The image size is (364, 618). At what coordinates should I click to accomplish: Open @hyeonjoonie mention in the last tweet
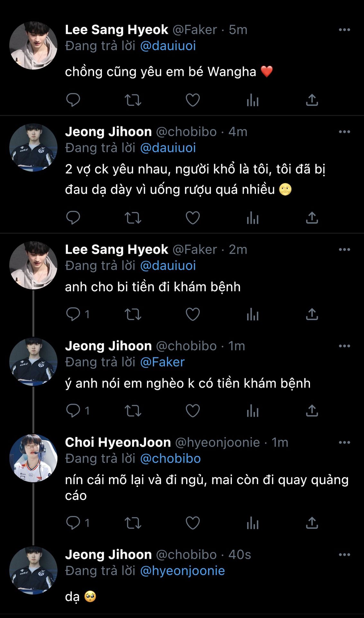point(182,571)
